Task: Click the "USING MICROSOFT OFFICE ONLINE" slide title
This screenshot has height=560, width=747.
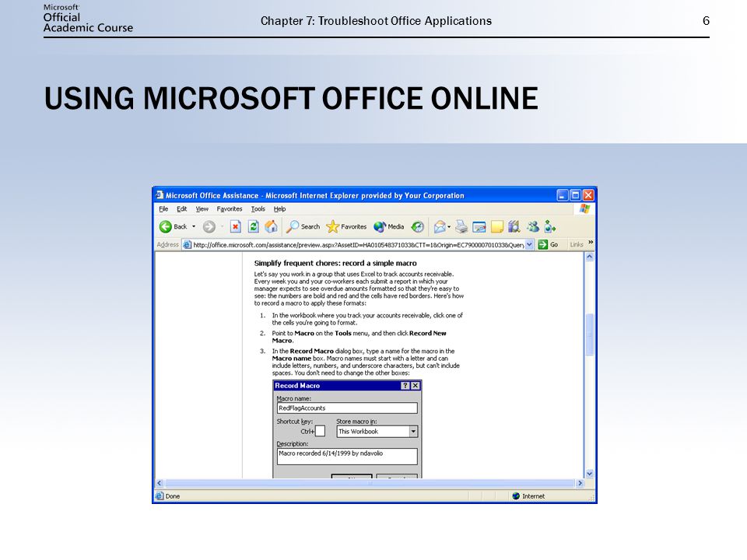Action: click(291, 99)
